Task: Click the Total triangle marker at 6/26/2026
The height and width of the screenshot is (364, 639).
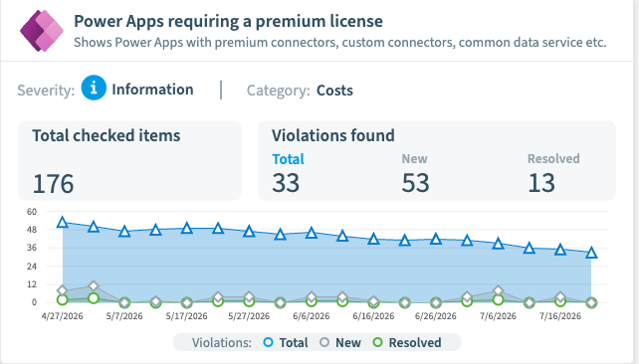Action: click(436, 239)
